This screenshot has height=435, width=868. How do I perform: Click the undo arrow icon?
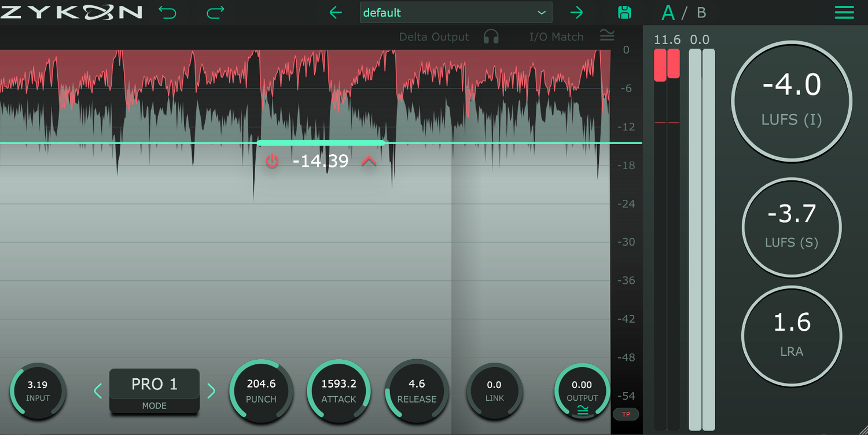(167, 12)
